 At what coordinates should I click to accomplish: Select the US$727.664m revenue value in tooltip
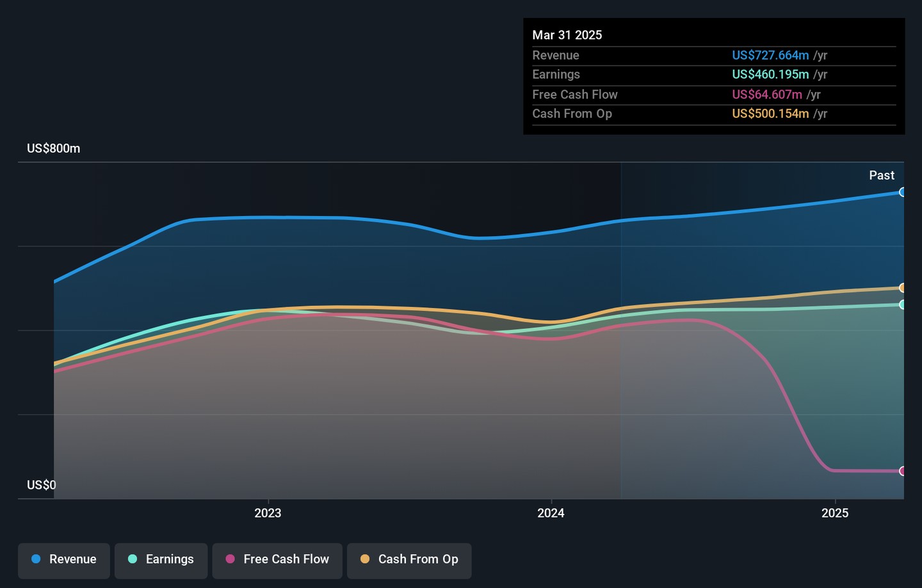click(x=770, y=56)
